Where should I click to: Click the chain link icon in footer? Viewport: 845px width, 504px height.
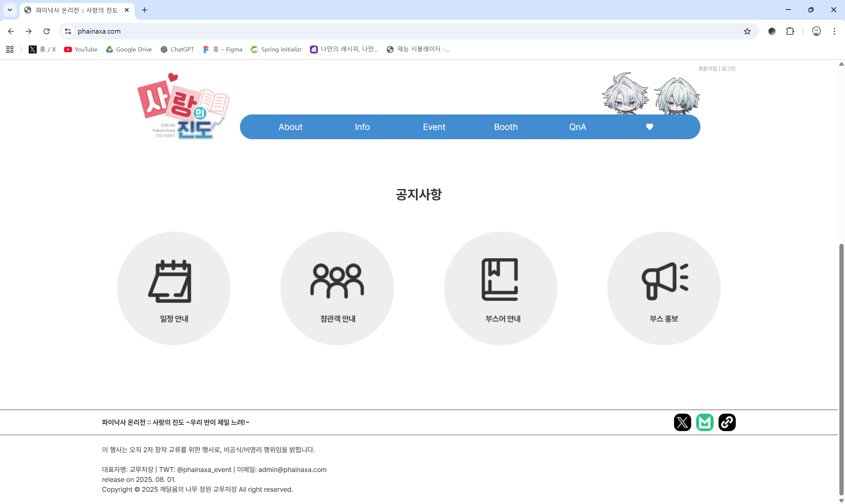tap(727, 422)
